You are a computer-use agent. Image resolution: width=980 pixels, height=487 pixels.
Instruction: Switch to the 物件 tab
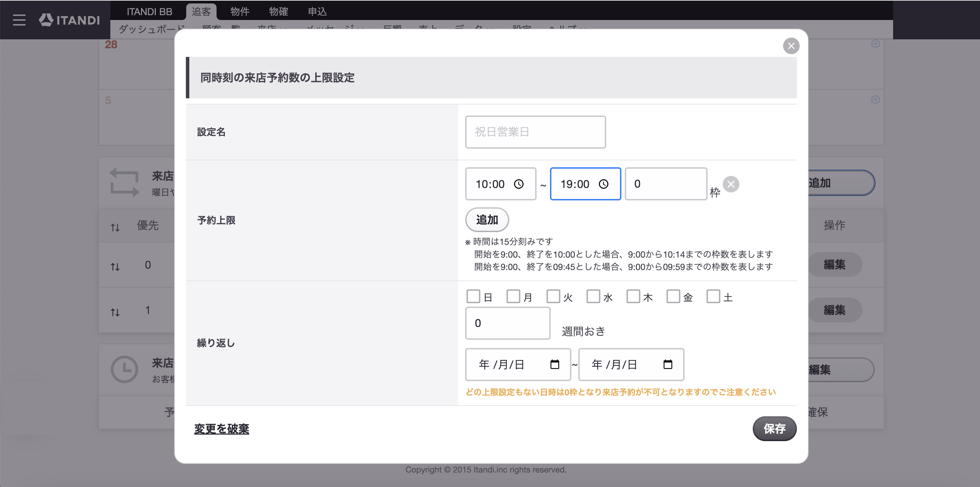tap(240, 12)
